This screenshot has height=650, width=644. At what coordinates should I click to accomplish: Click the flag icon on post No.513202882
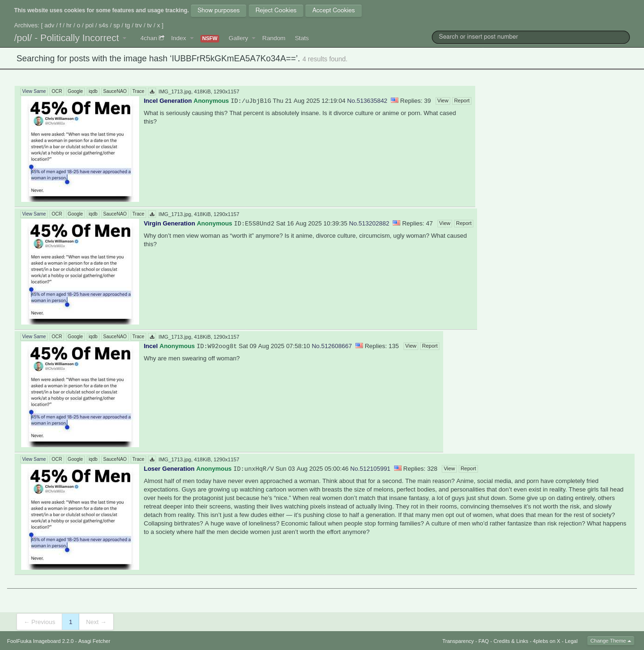pos(396,223)
